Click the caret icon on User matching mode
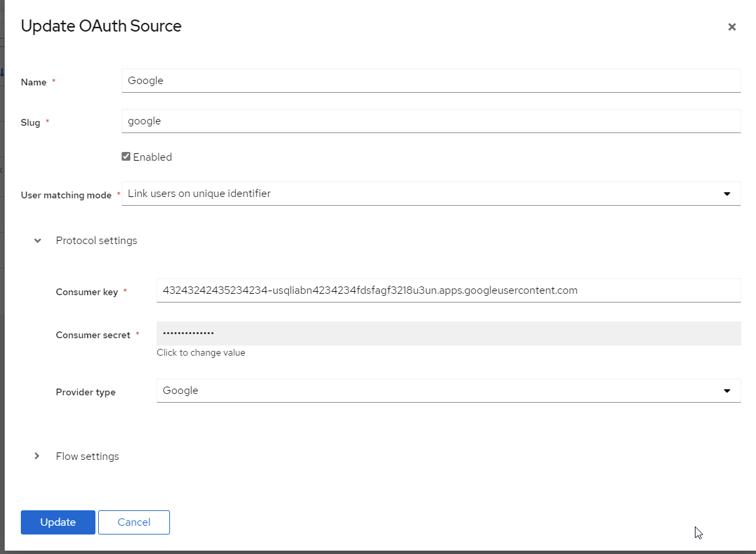This screenshot has width=756, height=554. tap(727, 194)
